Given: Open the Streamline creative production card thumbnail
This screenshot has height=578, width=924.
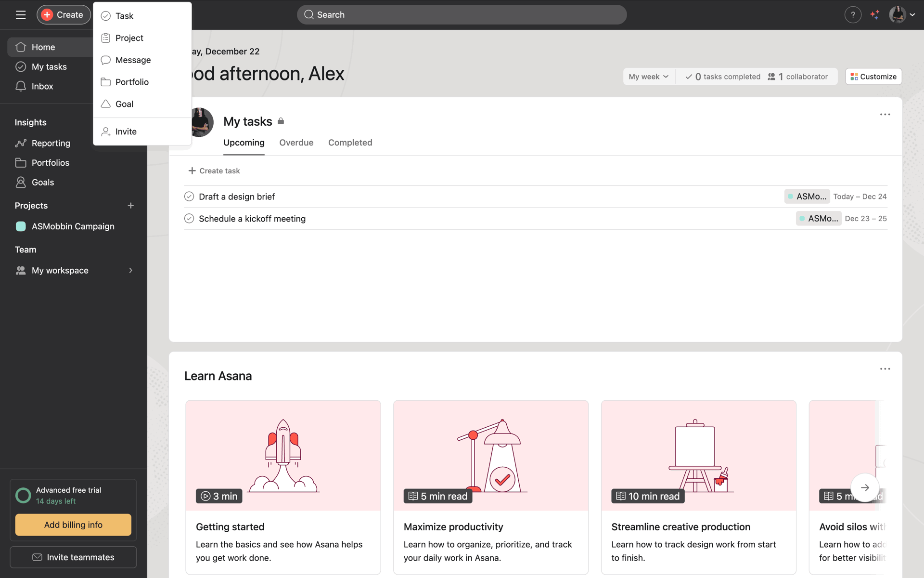Looking at the screenshot, I should click(x=699, y=456).
